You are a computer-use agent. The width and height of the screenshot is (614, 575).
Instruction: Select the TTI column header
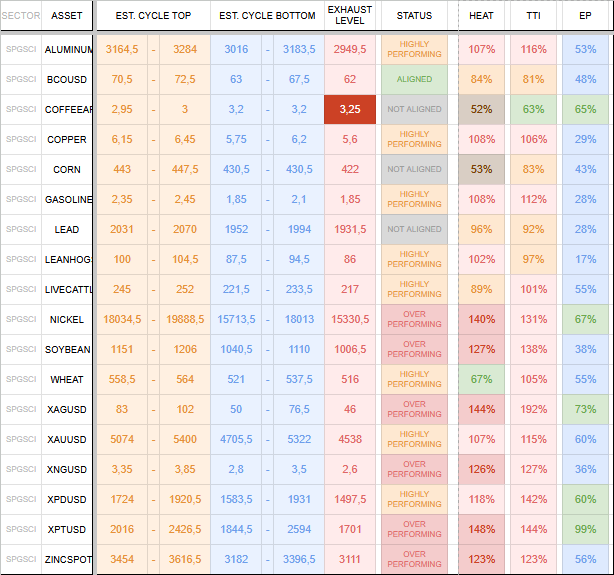pos(534,16)
